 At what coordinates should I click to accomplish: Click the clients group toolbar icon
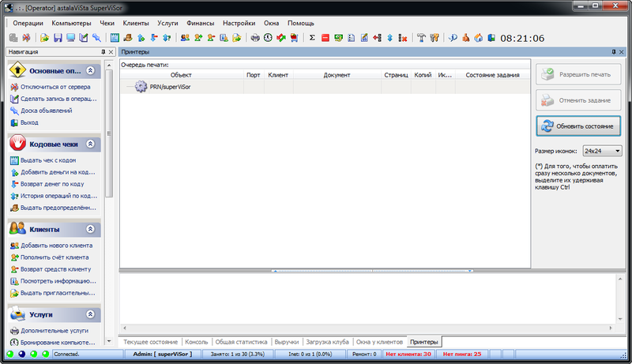coord(185,38)
